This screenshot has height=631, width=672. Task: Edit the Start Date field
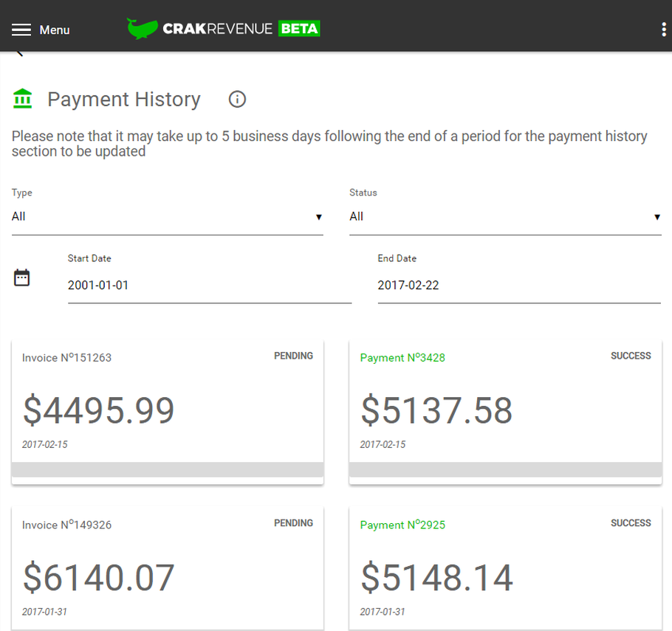(x=209, y=285)
